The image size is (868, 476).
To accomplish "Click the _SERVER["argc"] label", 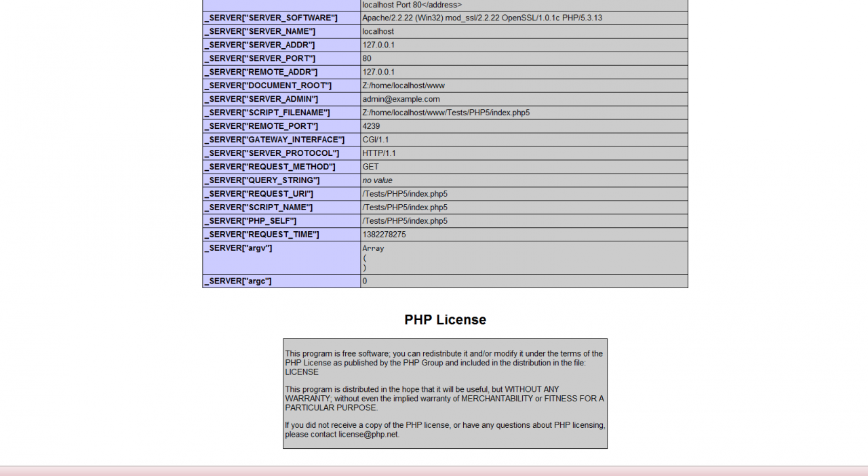I will pos(238,281).
